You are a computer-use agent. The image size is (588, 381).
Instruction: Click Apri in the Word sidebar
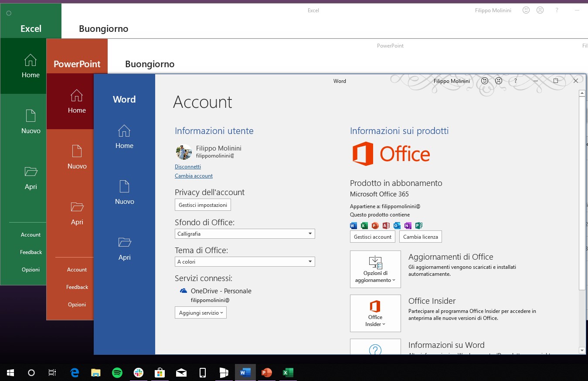coord(124,248)
